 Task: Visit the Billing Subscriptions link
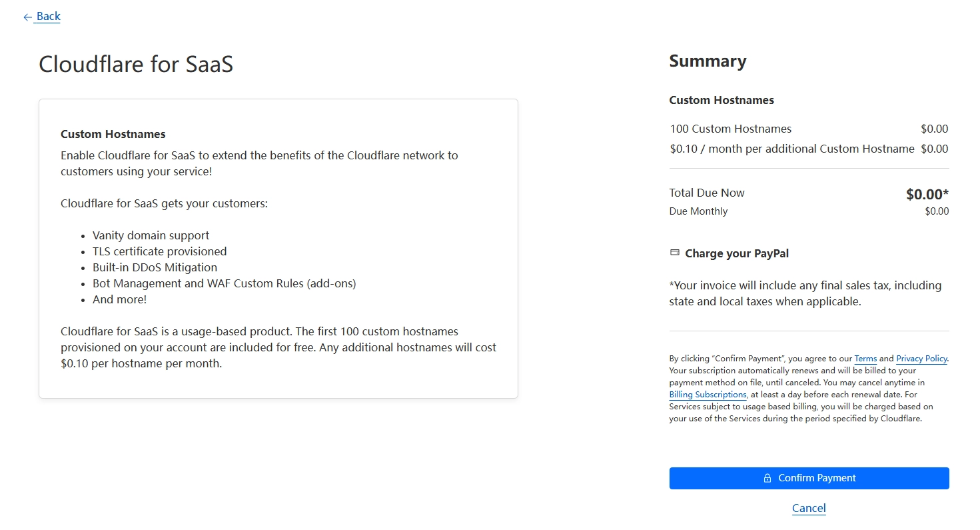point(708,395)
